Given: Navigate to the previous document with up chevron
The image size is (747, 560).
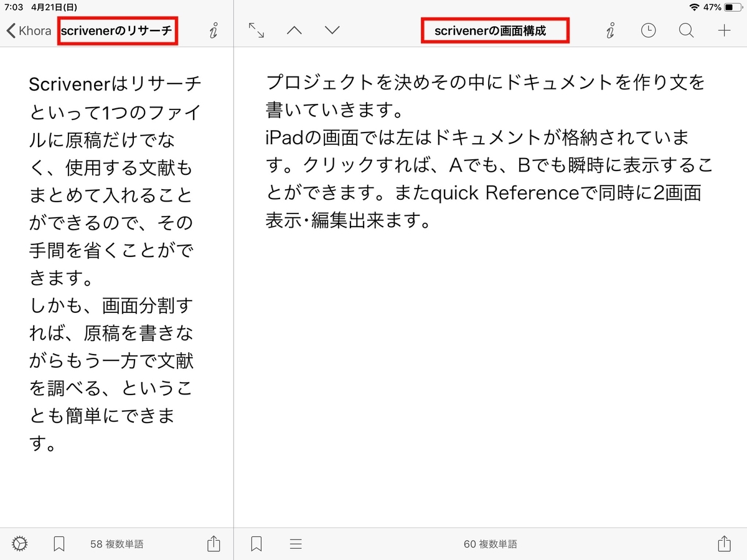Looking at the screenshot, I should pyautogui.click(x=294, y=29).
